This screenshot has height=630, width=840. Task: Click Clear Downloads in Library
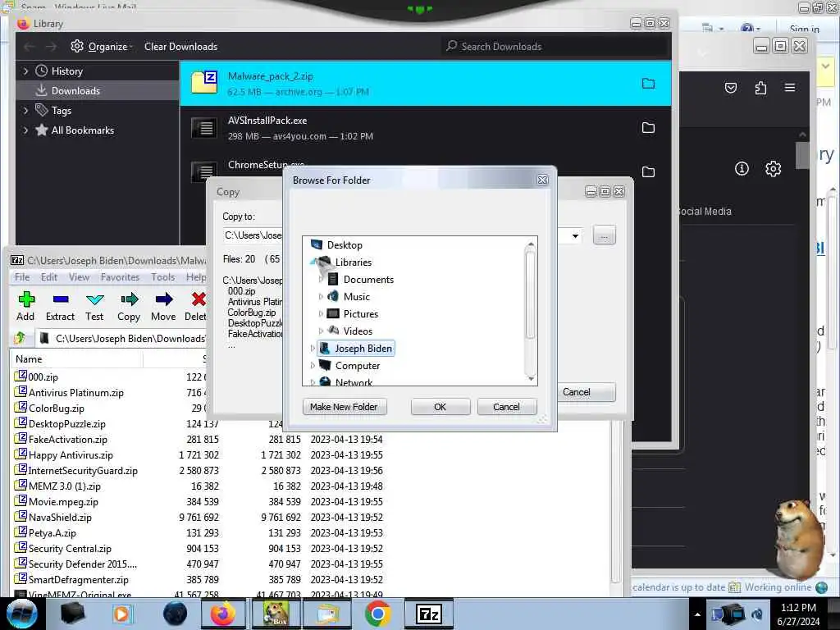coord(181,47)
